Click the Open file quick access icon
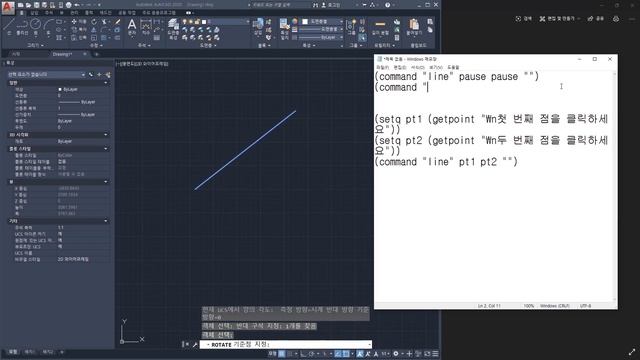Image resolution: width=640 pixels, height=360 pixels. point(29,5)
